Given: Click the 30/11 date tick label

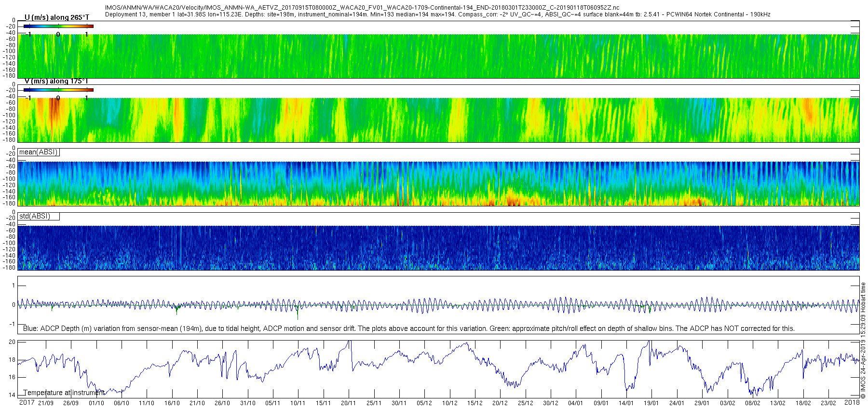Looking at the screenshot, I should click(x=399, y=403).
